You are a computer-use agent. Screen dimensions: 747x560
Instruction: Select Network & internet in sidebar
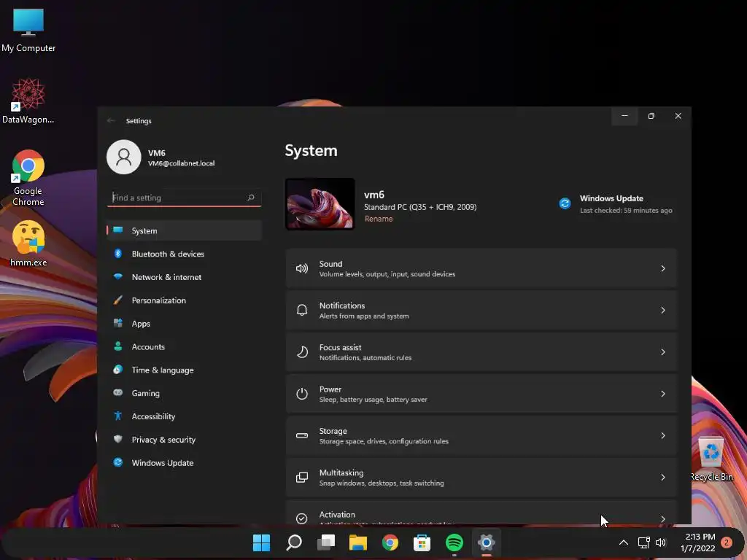(185, 277)
